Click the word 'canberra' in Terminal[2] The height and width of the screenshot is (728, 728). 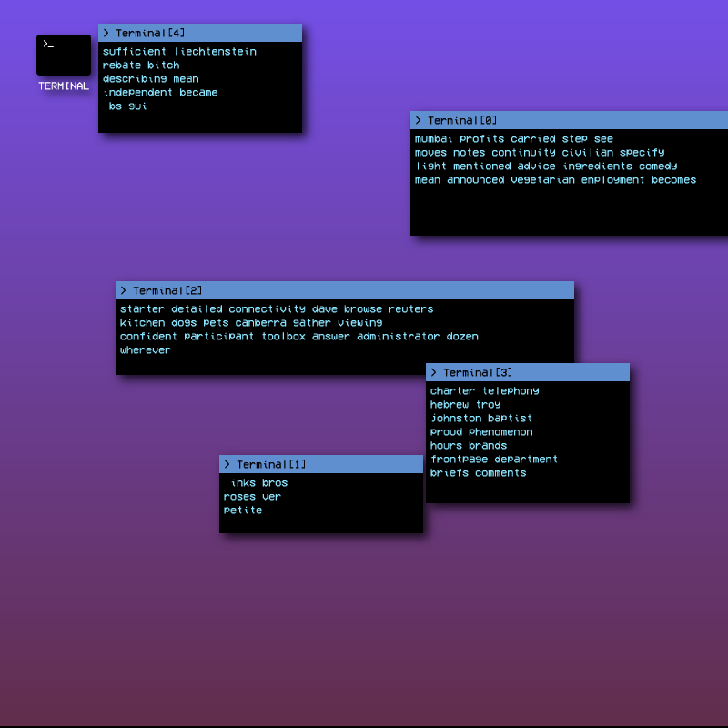[260, 323]
